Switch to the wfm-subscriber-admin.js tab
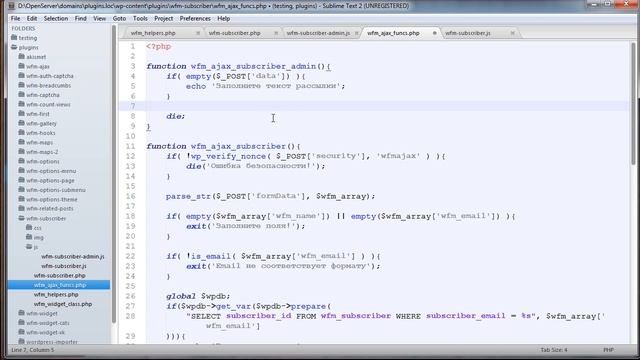The image size is (640, 360). (x=318, y=33)
